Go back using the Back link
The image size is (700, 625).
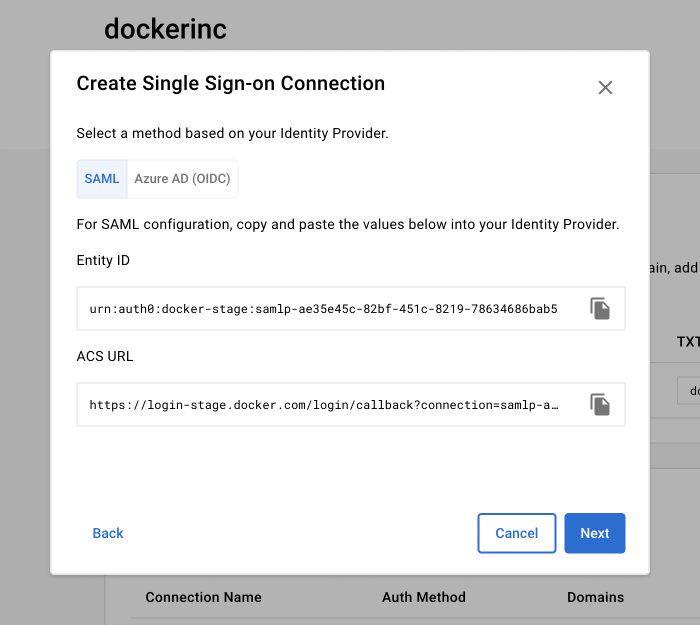(108, 533)
